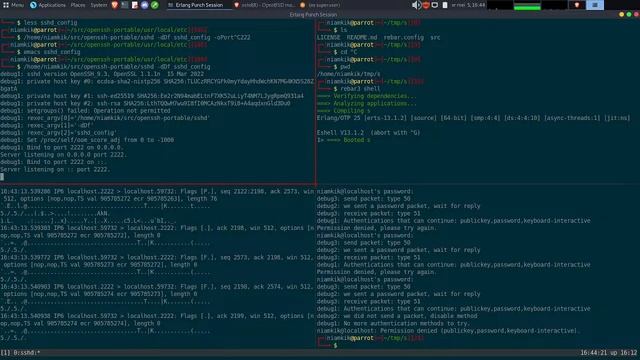The width and height of the screenshot is (640, 360).
Task: Click the round blue launcher icon in the panel
Action: (x=144, y=5)
